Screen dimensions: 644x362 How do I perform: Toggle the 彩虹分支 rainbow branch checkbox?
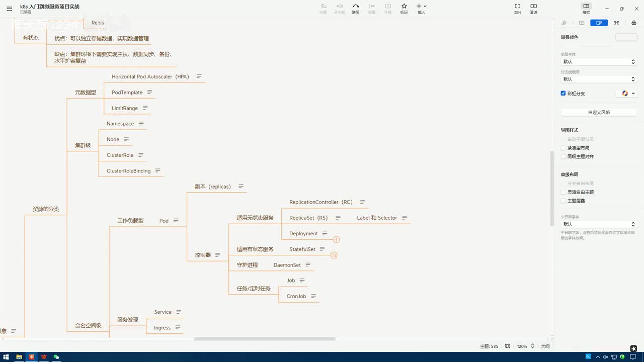tap(563, 93)
